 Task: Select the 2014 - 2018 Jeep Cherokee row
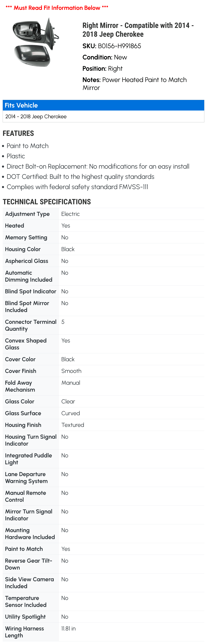click(x=103, y=117)
